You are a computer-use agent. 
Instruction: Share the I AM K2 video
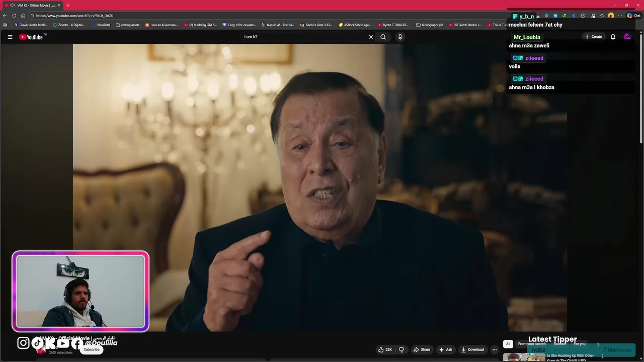(422, 349)
